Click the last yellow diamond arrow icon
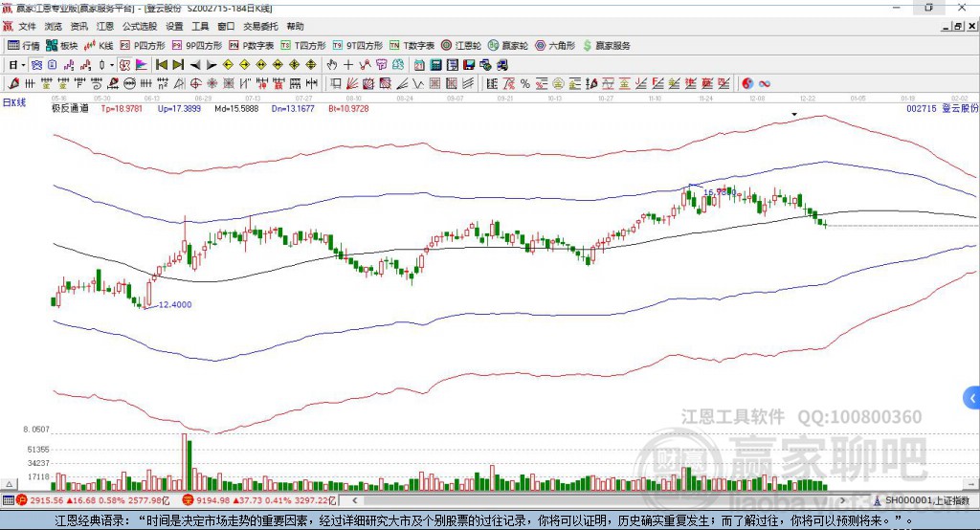This screenshot has width=980, height=530. (311, 65)
